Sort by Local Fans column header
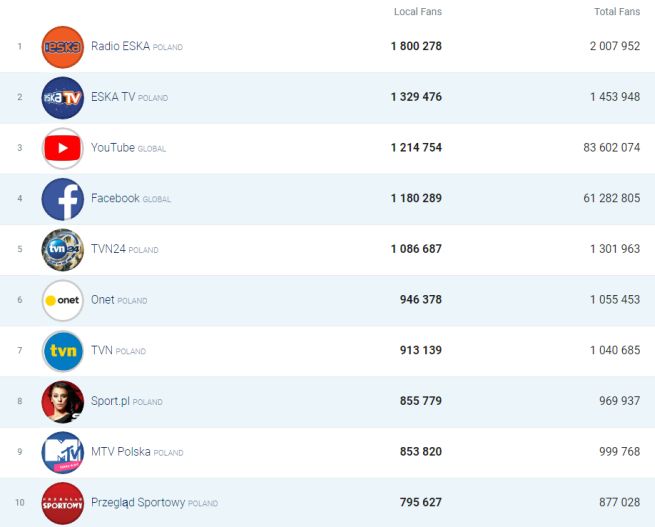Viewport: 655px width, 527px height. (x=418, y=12)
